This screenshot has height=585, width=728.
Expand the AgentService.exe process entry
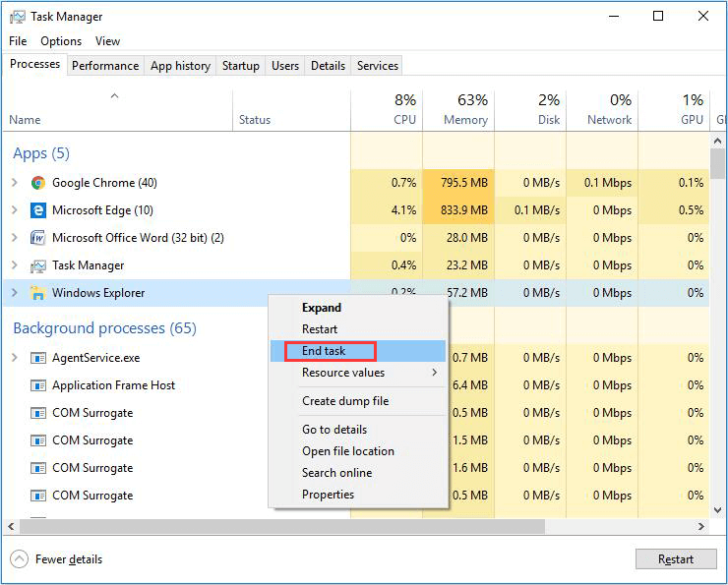point(14,358)
